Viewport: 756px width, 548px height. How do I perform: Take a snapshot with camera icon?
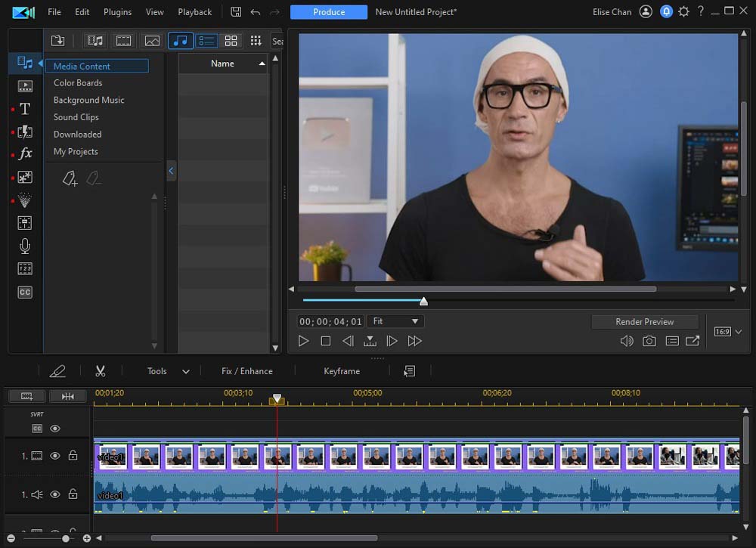click(649, 341)
